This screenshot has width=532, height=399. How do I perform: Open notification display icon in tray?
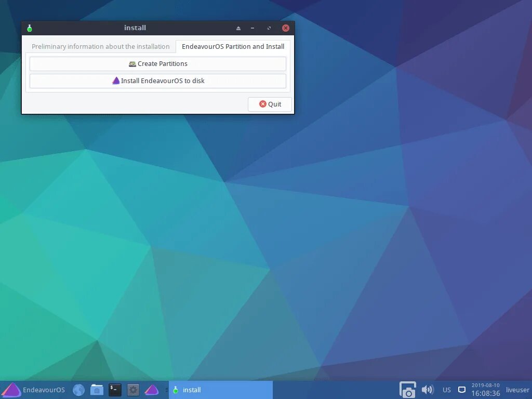(x=462, y=390)
